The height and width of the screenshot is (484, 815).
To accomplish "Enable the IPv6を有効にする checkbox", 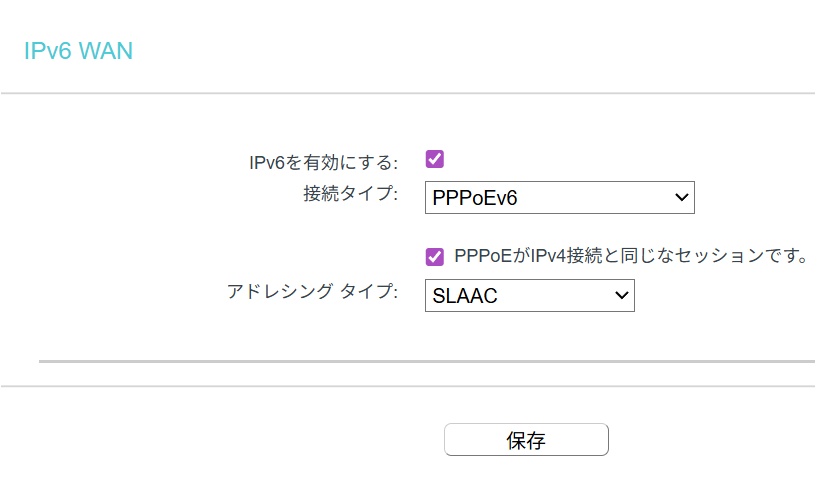I will click(x=434, y=158).
